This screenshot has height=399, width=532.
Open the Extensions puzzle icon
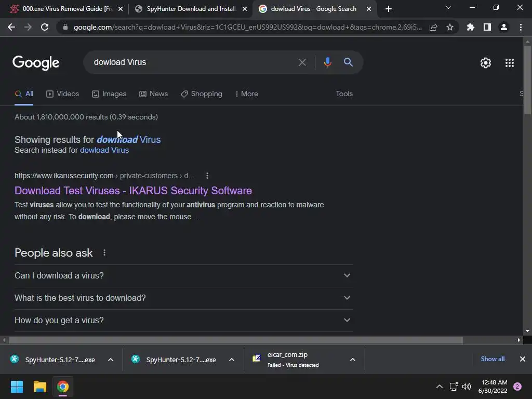click(470, 27)
